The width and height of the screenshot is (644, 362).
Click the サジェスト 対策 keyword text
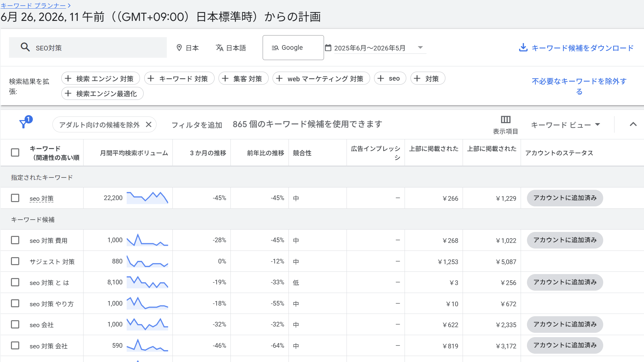(x=52, y=262)
